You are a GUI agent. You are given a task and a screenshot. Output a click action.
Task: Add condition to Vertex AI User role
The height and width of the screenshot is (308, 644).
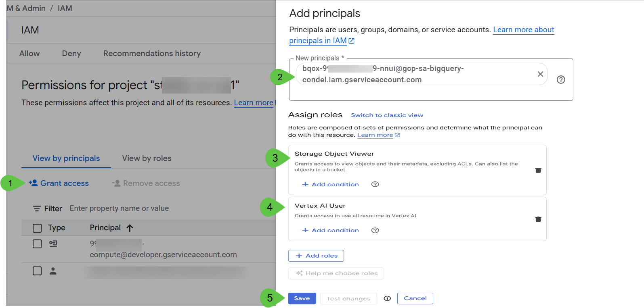[x=330, y=230]
